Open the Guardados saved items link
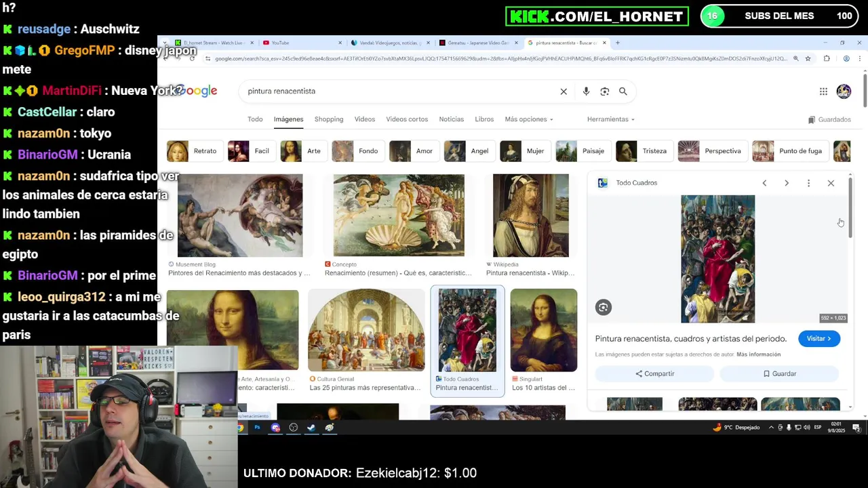 point(829,120)
